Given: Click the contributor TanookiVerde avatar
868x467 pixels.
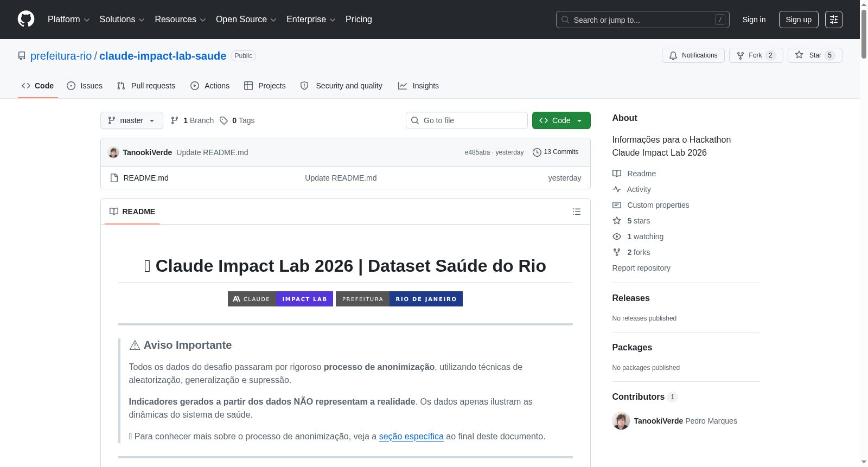Looking at the screenshot, I should pos(621,421).
